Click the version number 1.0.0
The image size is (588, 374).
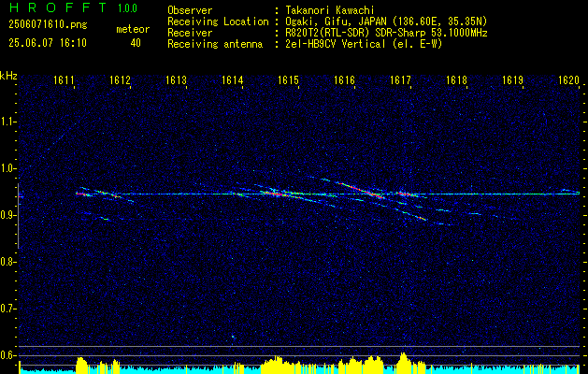[127, 7]
